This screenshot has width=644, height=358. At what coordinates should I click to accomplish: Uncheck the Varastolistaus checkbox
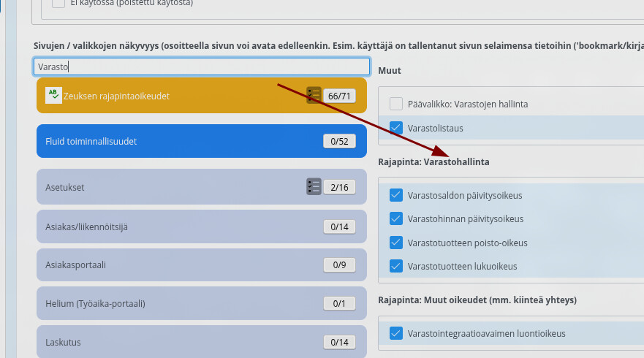coord(396,127)
